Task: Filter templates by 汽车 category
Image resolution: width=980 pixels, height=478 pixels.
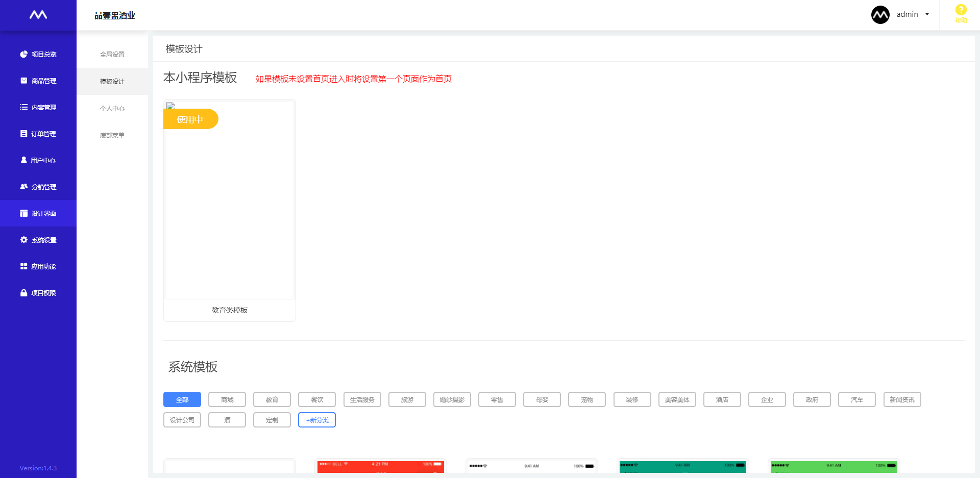Action: [857, 399]
